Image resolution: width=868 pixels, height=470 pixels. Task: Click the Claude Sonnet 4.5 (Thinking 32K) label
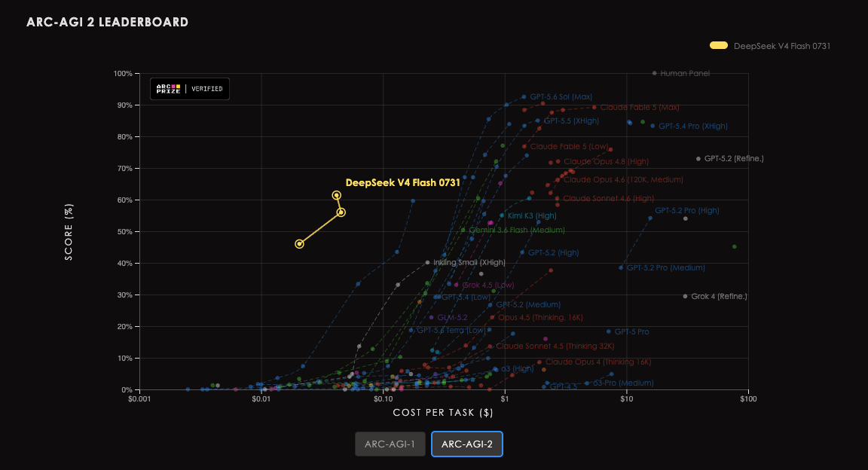[555, 346]
